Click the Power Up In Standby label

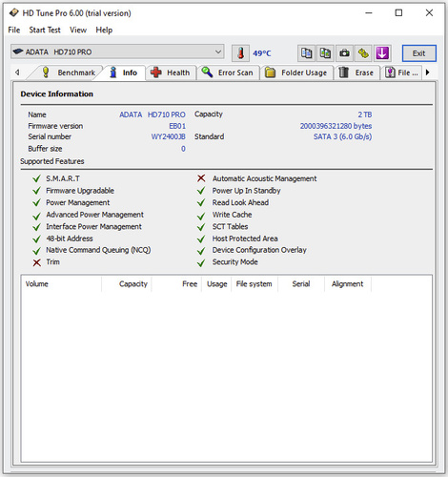[x=246, y=191]
